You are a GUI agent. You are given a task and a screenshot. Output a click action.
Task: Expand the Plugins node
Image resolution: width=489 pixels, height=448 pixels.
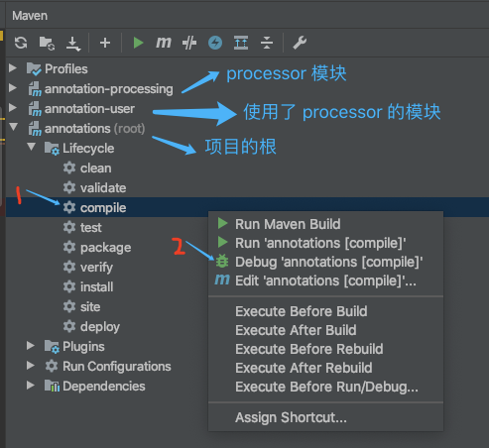[31, 346]
